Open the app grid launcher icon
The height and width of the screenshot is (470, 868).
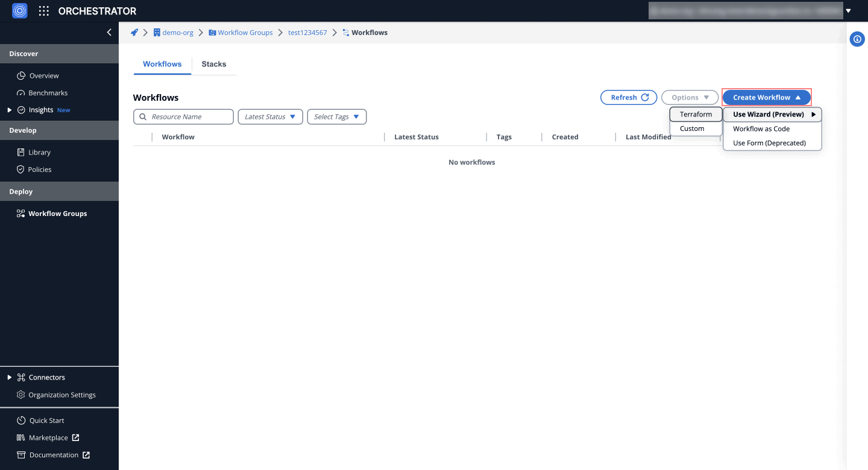(44, 11)
